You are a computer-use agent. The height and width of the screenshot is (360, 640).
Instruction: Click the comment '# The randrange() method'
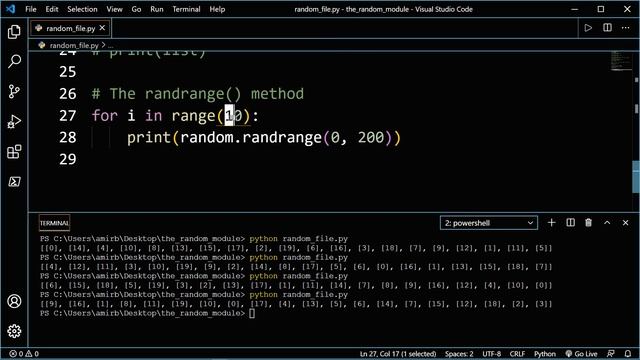point(198,94)
